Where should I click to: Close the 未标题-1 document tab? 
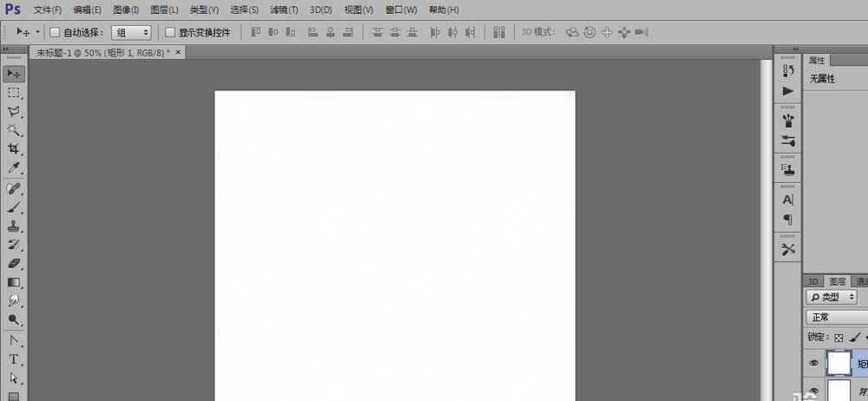[179, 52]
